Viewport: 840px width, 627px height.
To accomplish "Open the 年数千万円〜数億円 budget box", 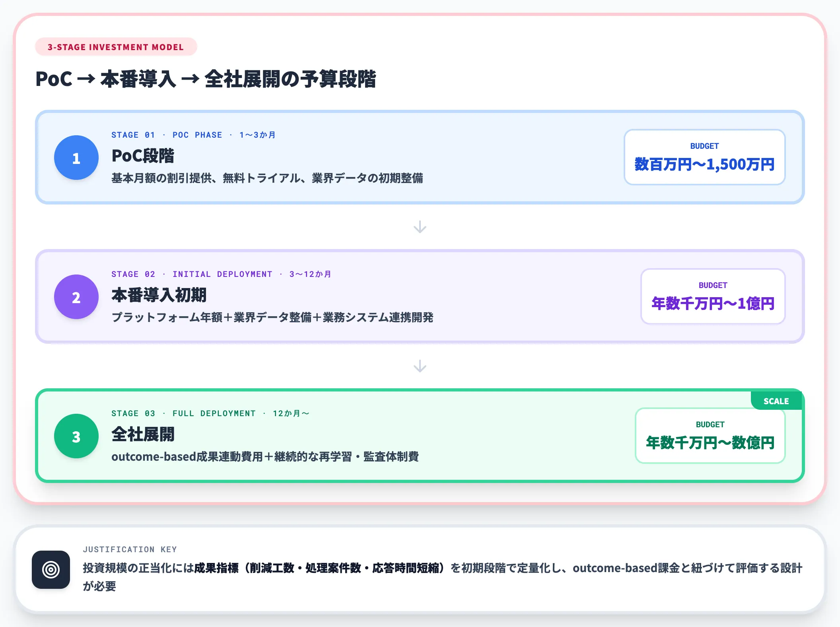I will 710,436.
